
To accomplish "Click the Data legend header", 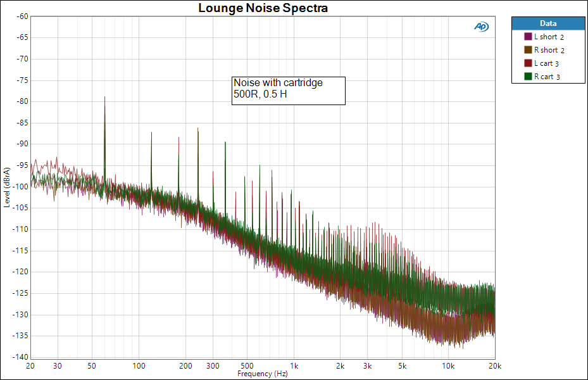I will click(548, 23).
